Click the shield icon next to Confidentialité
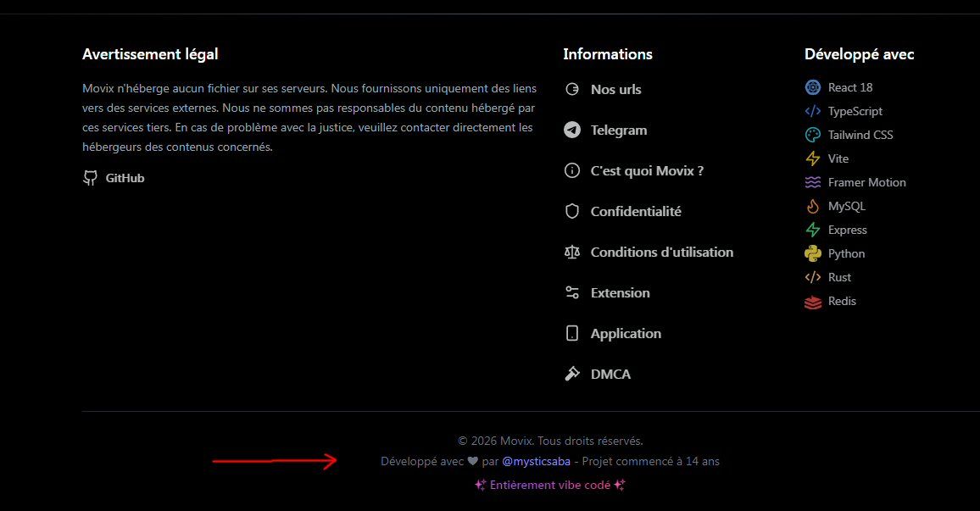The height and width of the screenshot is (511, 980). click(571, 211)
